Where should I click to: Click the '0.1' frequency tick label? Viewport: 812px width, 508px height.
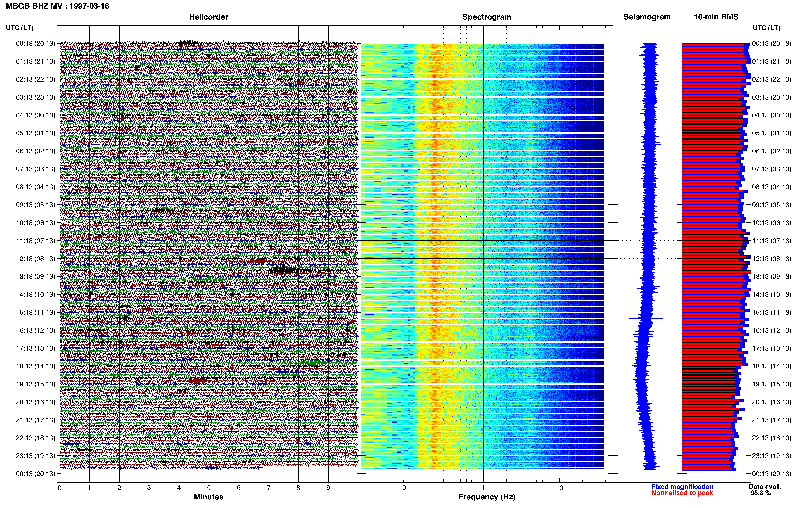(407, 488)
